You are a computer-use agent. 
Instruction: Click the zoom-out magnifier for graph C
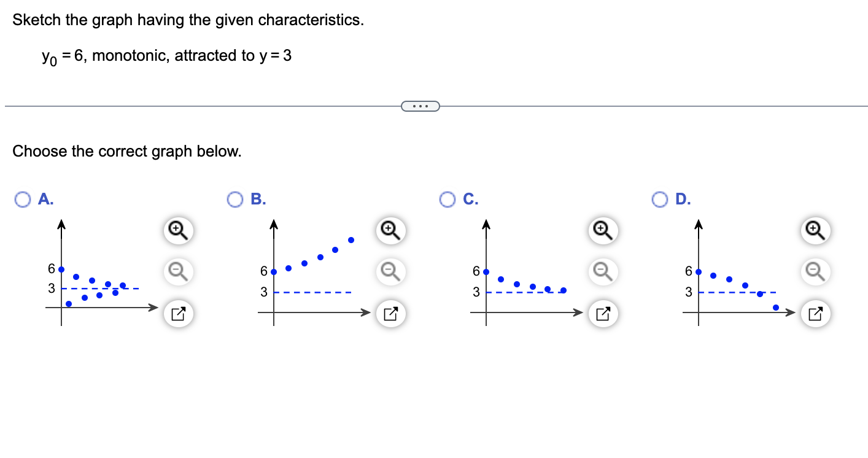pyautogui.click(x=602, y=273)
